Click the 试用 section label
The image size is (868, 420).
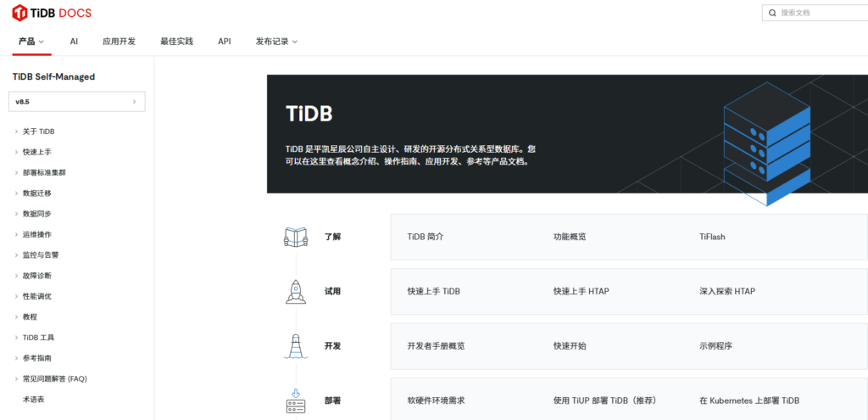(x=332, y=291)
